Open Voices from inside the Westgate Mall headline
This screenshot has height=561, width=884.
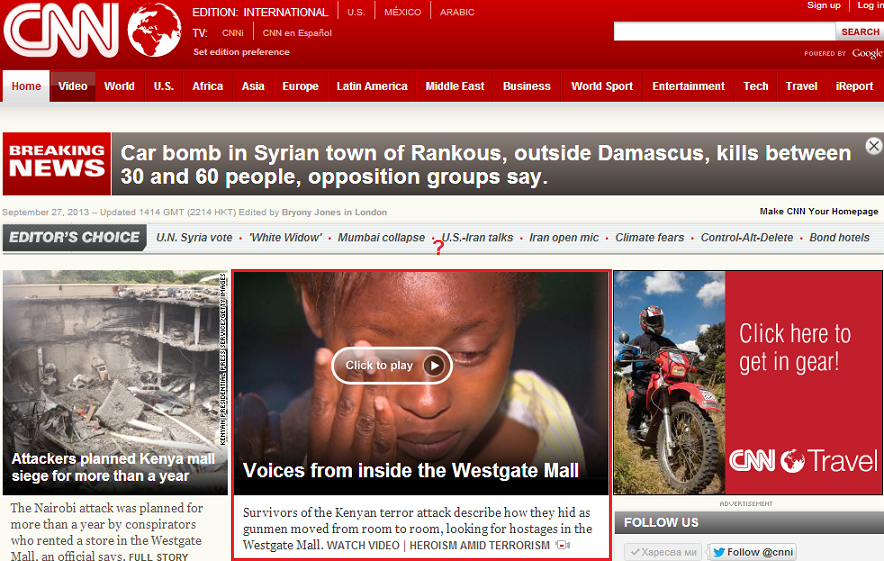410,470
